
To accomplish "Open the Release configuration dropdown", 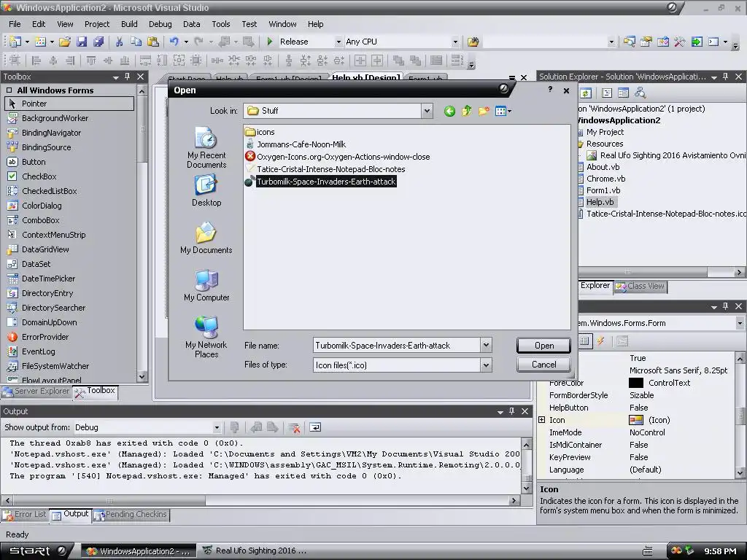I will (x=338, y=42).
